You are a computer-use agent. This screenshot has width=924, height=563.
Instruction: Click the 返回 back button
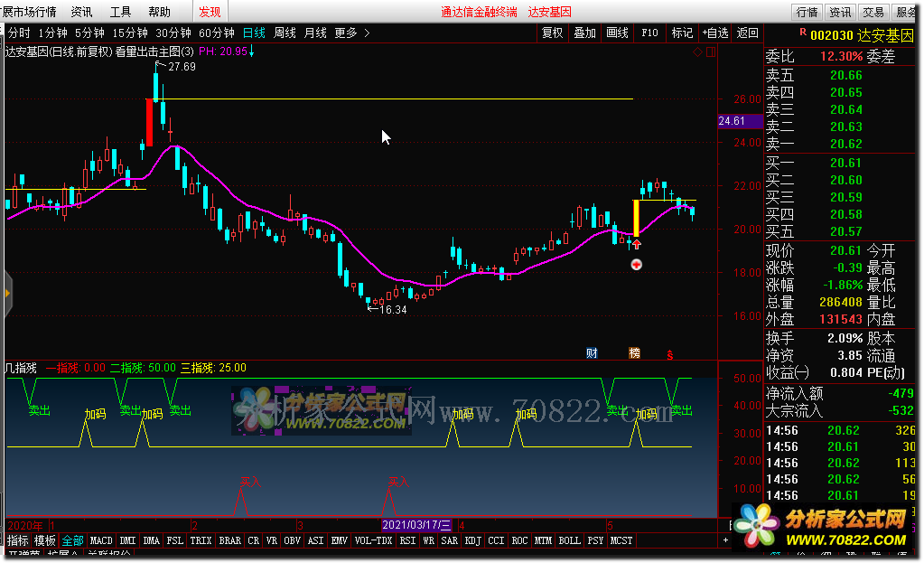coord(747,33)
